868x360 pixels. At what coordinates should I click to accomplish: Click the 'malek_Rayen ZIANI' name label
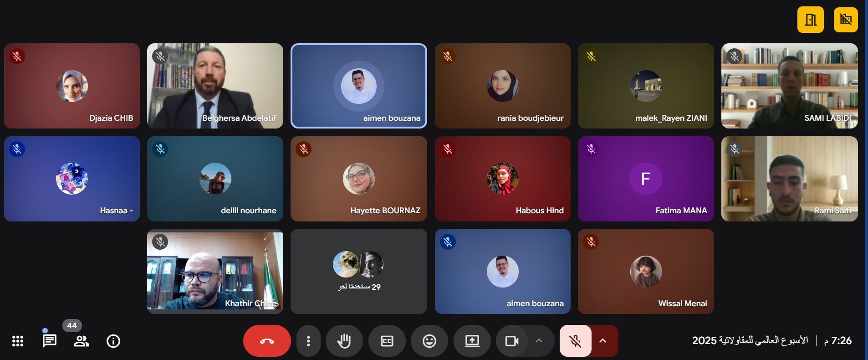pos(671,118)
